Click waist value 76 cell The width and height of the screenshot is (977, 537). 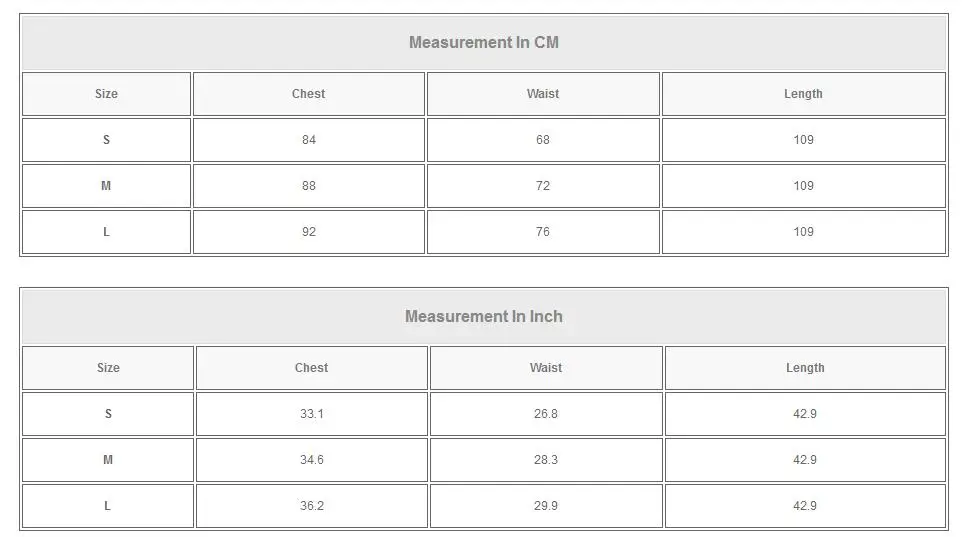pyautogui.click(x=543, y=232)
